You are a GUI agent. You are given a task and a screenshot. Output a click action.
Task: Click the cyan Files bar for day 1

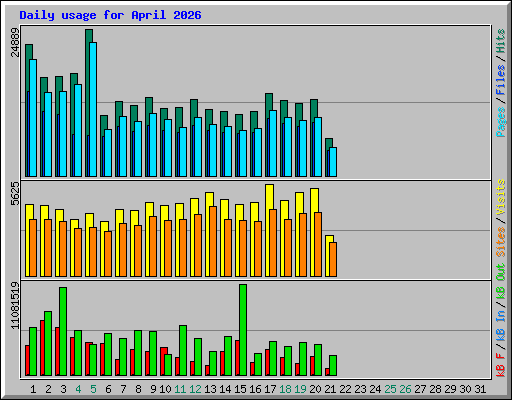[33, 118]
